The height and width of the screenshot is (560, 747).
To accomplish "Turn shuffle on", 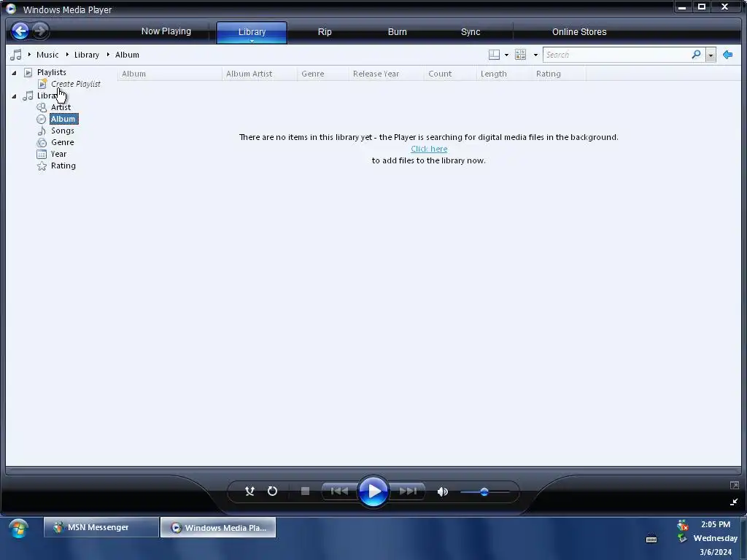I will pos(249,491).
